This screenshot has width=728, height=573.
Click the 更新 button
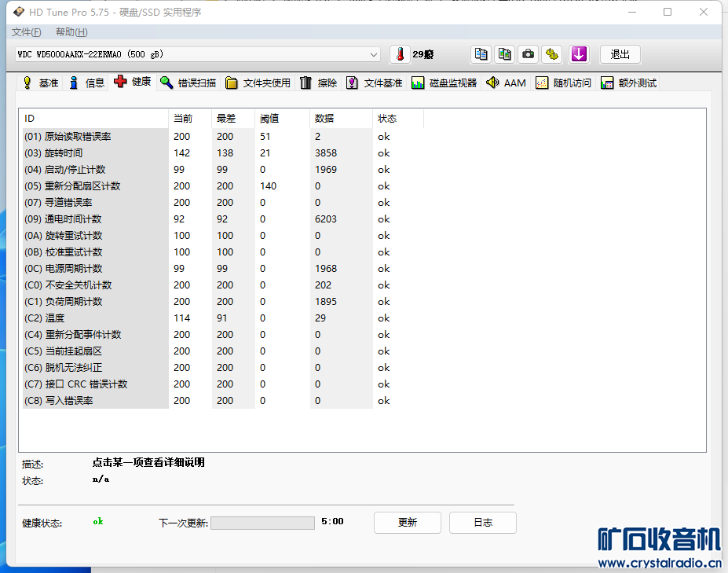coord(407,523)
